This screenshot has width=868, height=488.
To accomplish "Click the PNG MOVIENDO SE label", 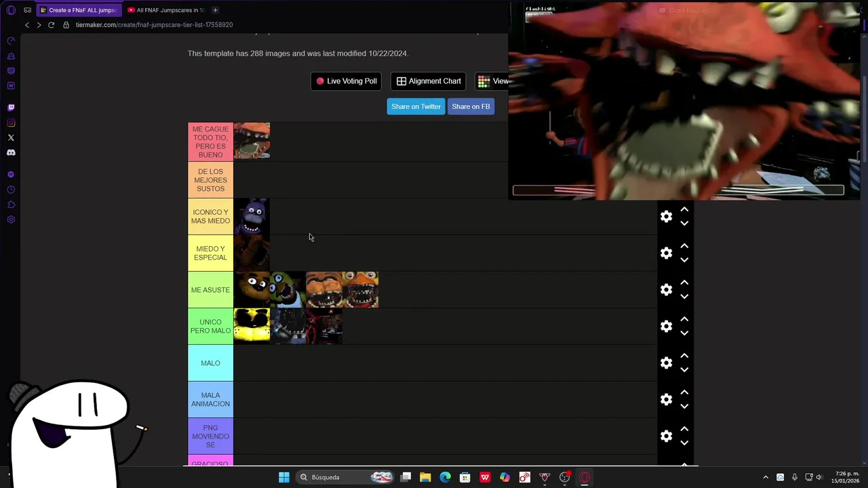I will pos(210,436).
